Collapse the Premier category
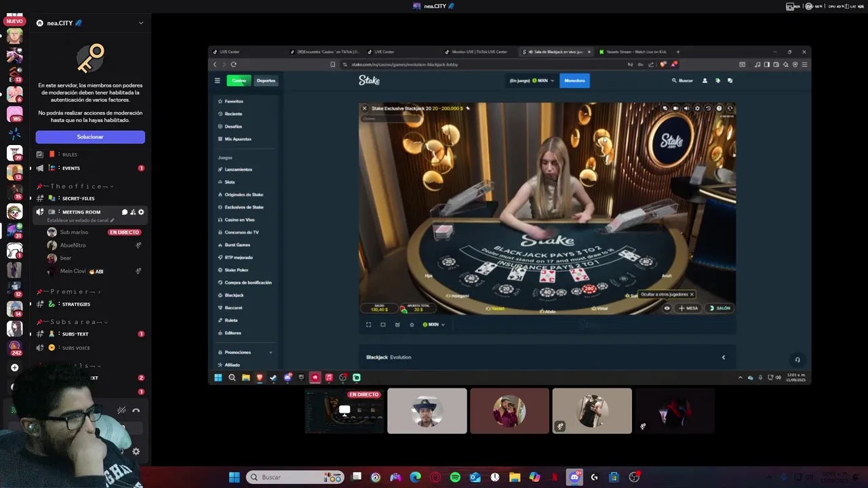 pos(68,291)
